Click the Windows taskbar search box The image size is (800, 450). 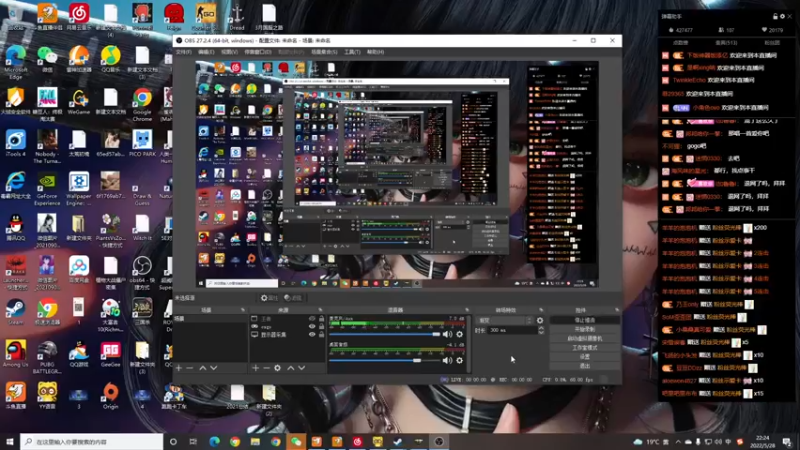tap(92, 442)
